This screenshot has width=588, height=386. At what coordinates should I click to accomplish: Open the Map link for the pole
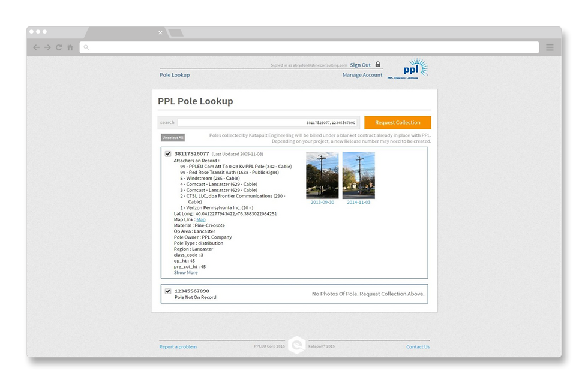201,219
